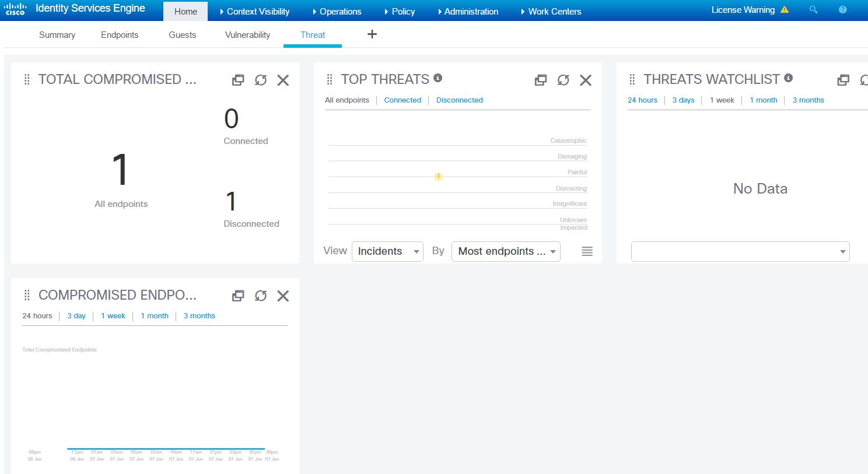Add a new dashboard tab with plus icon
Image resolution: width=868 pixels, height=474 pixels.
[372, 34]
